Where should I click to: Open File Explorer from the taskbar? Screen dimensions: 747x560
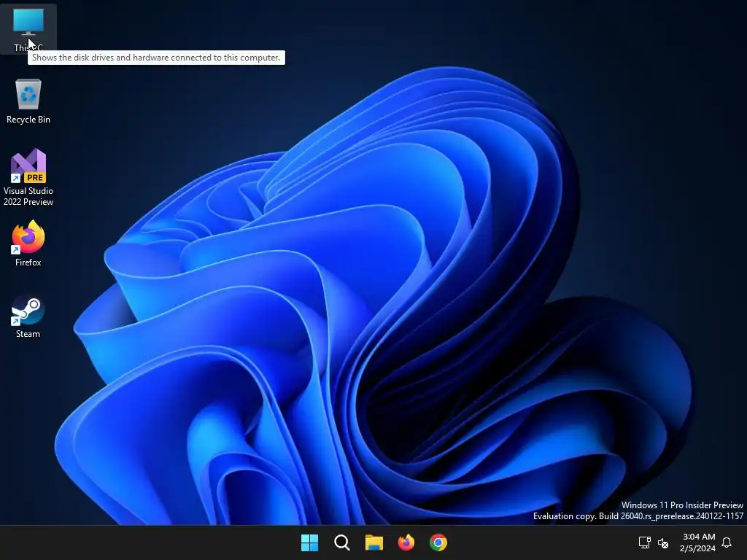[374, 542]
